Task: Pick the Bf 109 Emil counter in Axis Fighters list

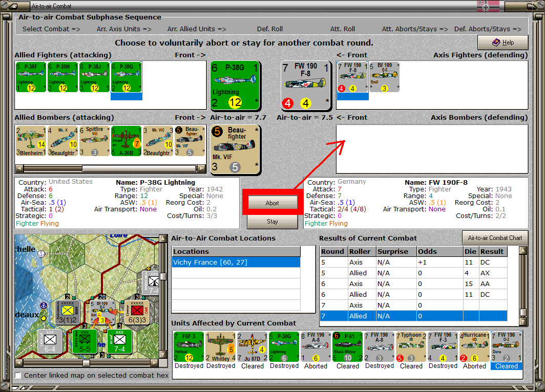Action: 384,77
